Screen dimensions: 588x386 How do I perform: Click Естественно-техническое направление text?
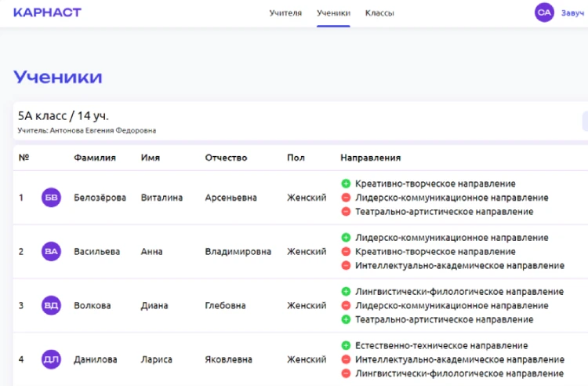pyautogui.click(x=441, y=345)
